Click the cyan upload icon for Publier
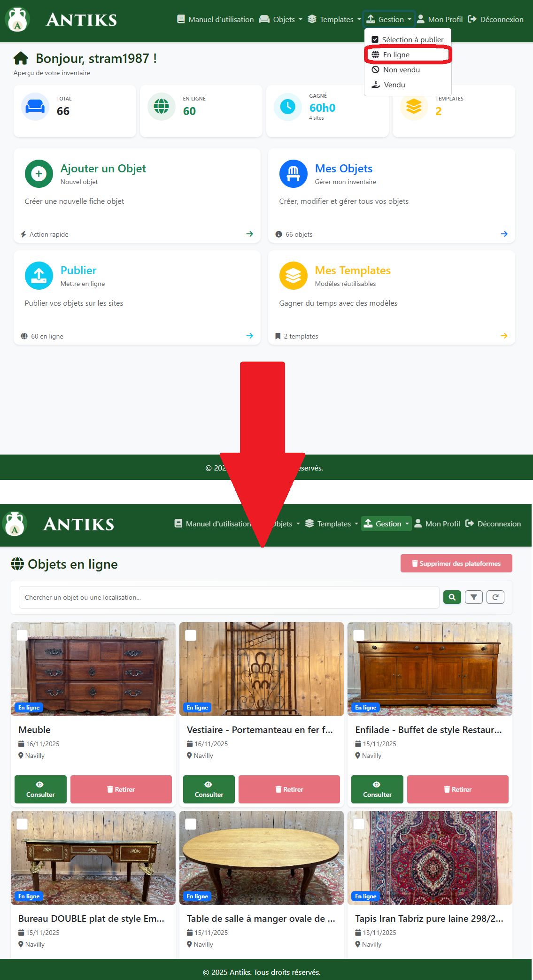 pyautogui.click(x=39, y=276)
